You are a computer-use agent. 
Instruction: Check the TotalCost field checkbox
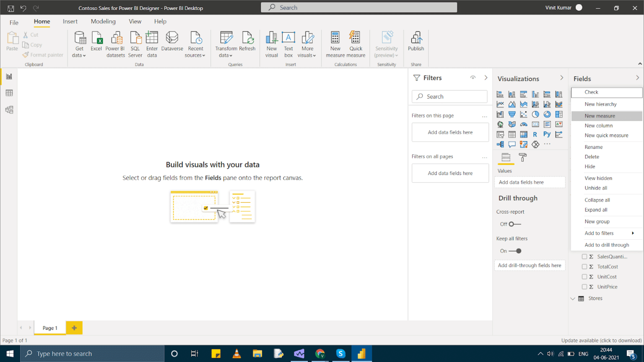click(585, 266)
